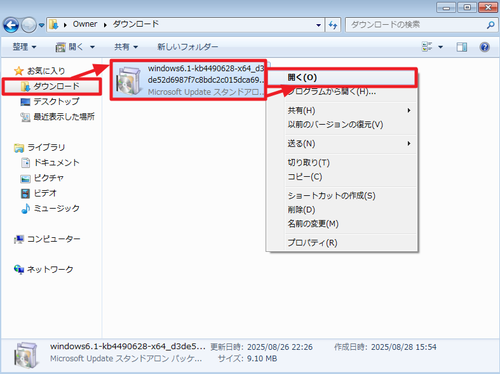Open ビデオ library

[45, 193]
